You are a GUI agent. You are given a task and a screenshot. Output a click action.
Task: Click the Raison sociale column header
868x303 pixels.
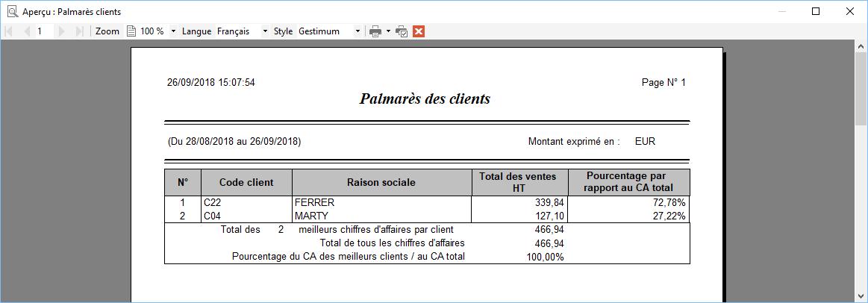coord(381,182)
